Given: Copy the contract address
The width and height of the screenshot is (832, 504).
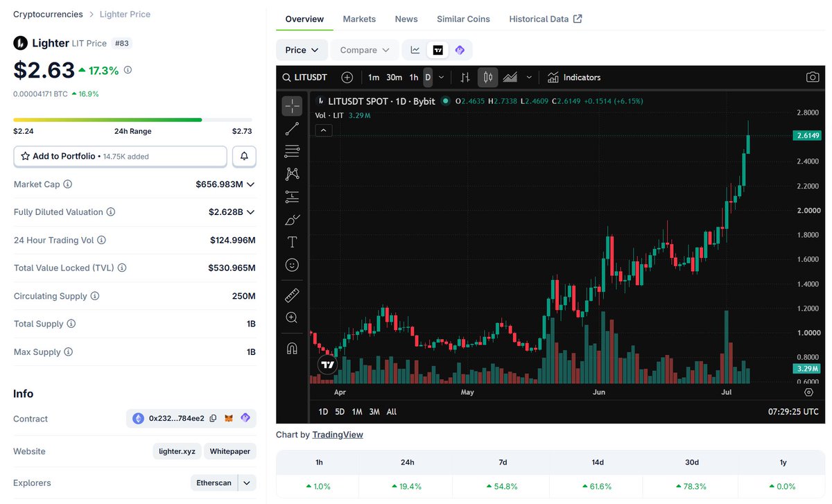Looking at the screenshot, I should [214, 418].
